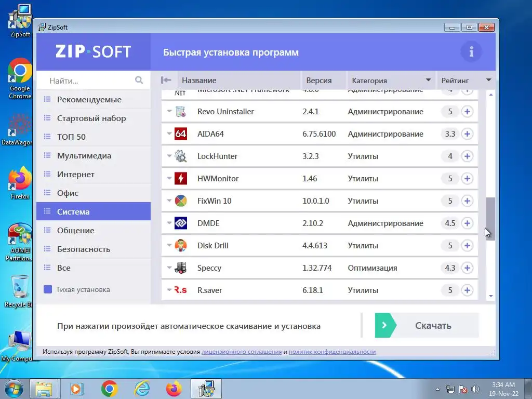This screenshot has width=532, height=399.
Task: Open the политик конфиденциальности link
Action: coord(332,352)
